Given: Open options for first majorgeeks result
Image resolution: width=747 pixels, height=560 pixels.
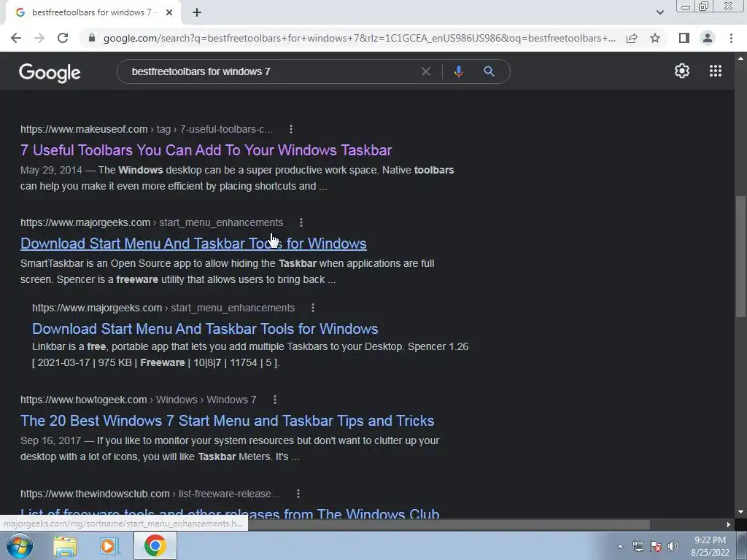Looking at the screenshot, I should click(x=301, y=222).
